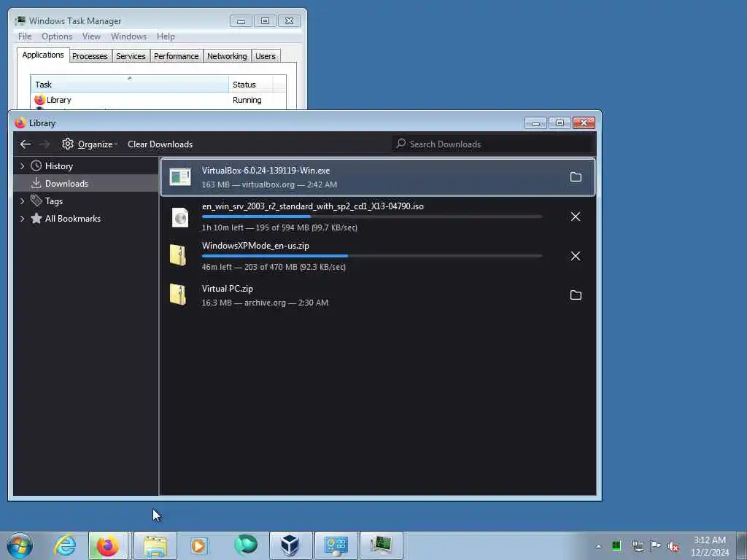Click the green globe taskbar icon
Viewport: 747px width, 560px height.
[x=246, y=545]
